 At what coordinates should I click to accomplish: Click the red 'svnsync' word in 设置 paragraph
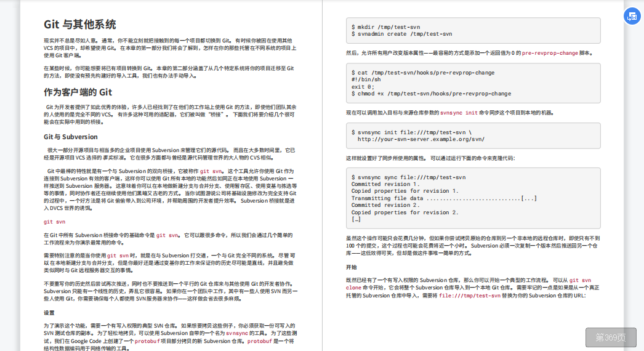click(237, 333)
